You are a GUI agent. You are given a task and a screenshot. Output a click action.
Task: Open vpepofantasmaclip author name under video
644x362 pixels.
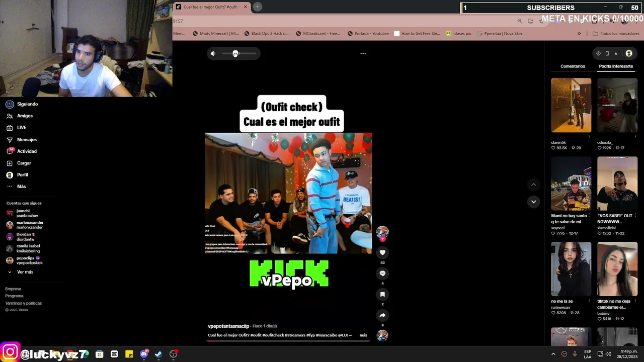pos(228,326)
